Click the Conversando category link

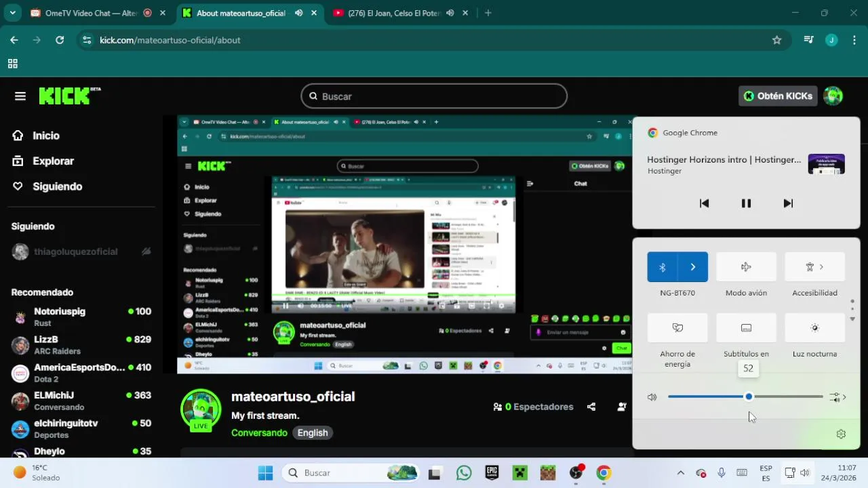pos(259,433)
